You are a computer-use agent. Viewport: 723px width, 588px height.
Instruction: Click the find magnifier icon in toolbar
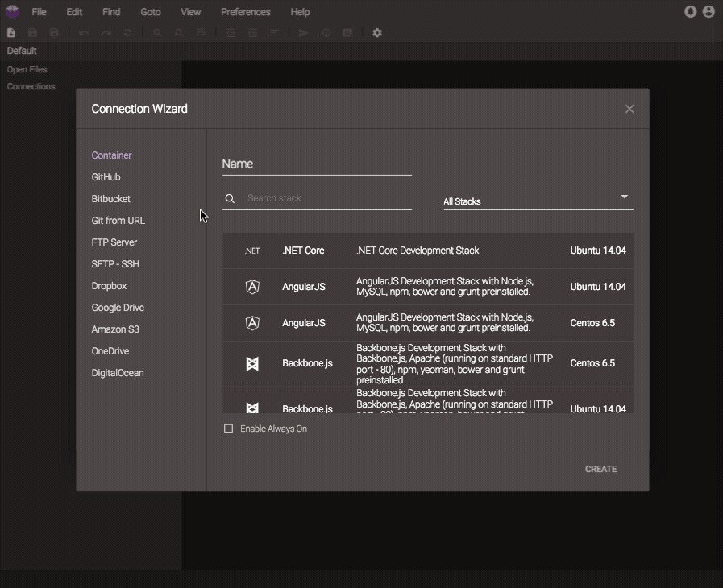tap(157, 33)
